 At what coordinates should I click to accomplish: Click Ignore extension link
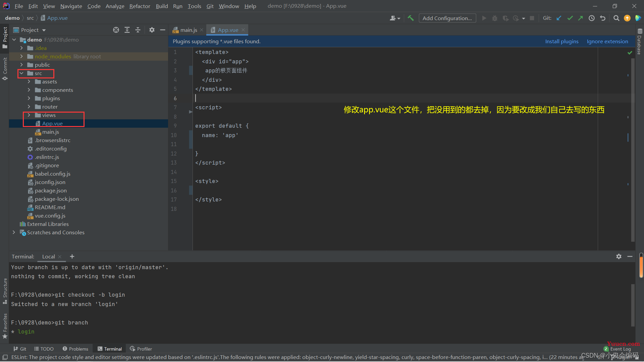tap(607, 41)
